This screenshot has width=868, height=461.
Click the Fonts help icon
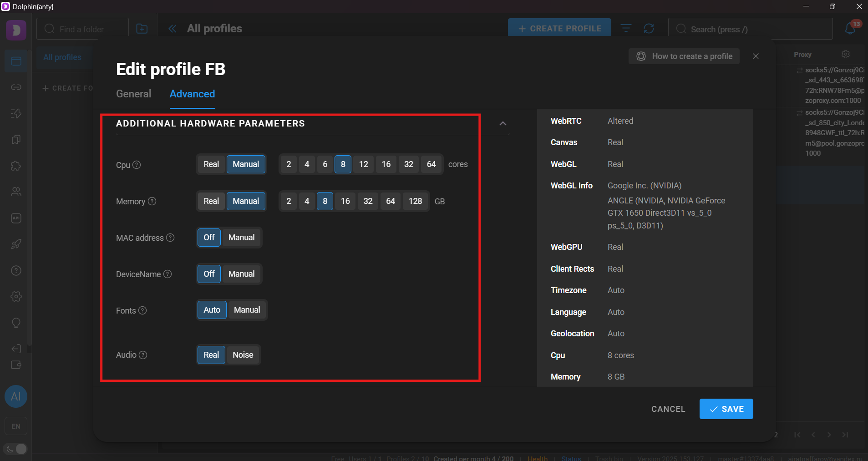coord(142,310)
